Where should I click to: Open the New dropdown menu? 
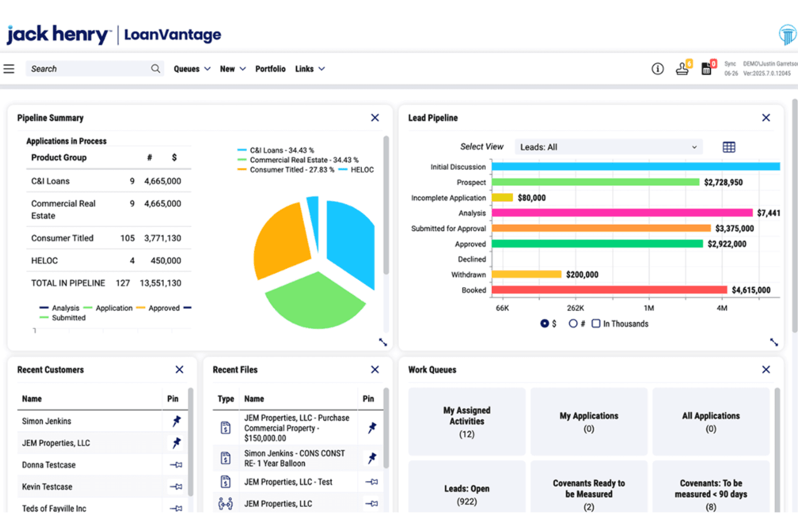click(233, 69)
